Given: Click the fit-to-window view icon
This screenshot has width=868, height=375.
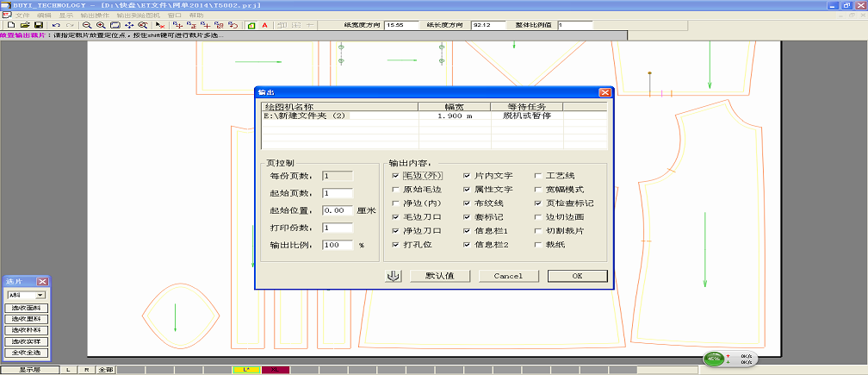Looking at the screenshot, I should click(115, 26).
